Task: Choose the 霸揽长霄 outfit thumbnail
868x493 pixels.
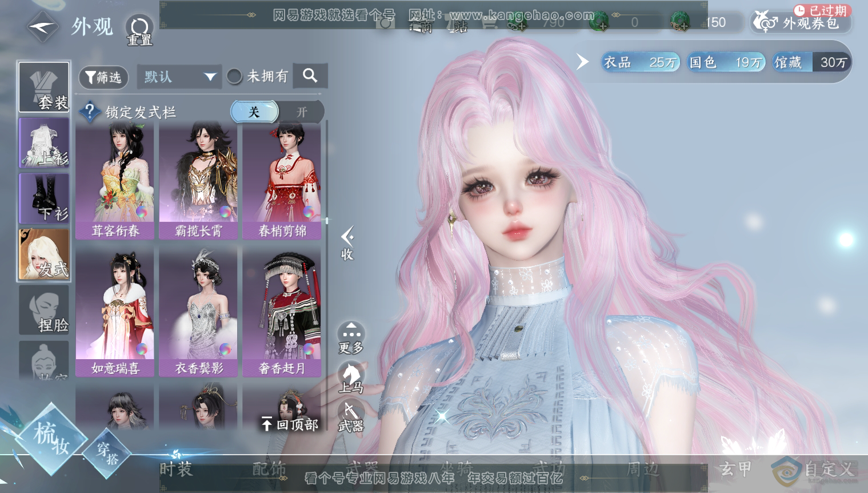Action: click(198, 181)
